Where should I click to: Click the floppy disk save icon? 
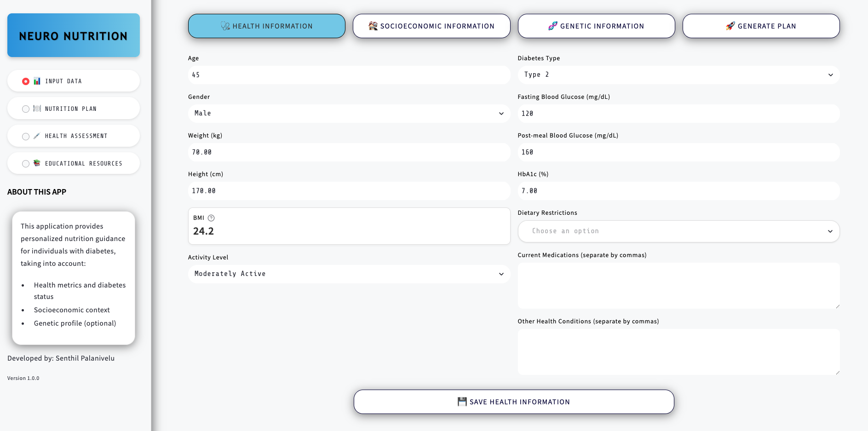tap(462, 402)
